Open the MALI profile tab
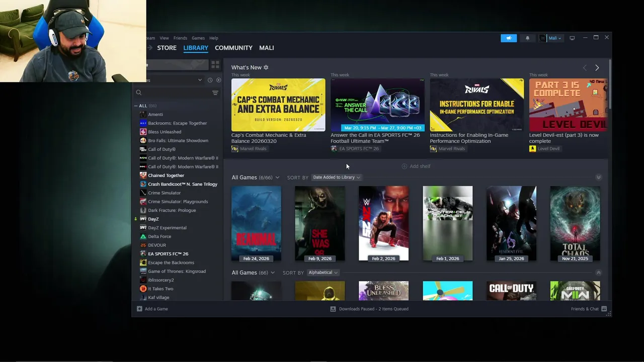Screen dimensions: 644x362 tap(267, 48)
